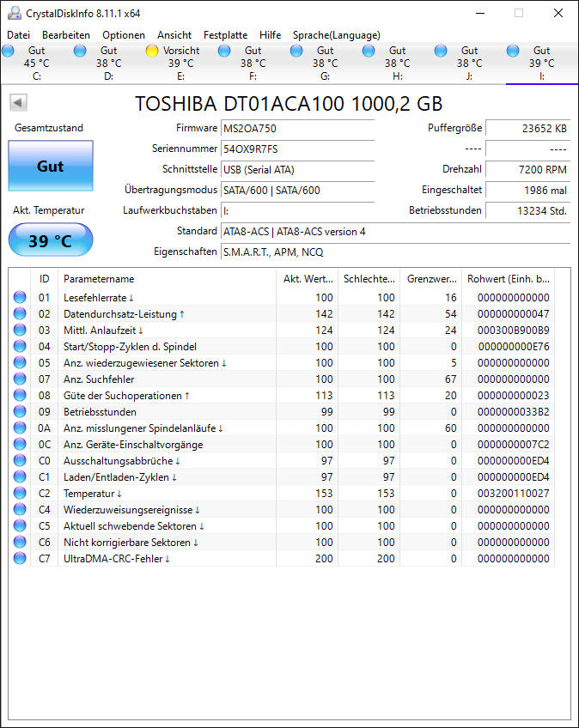Click the ID column header
This screenshot has width=579, height=728.
click(44, 278)
